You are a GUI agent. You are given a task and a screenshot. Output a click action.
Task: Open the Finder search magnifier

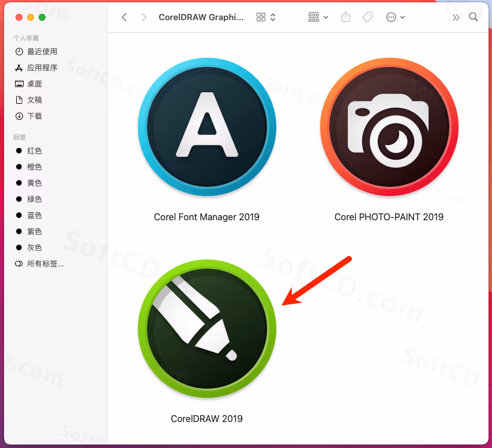point(473,17)
